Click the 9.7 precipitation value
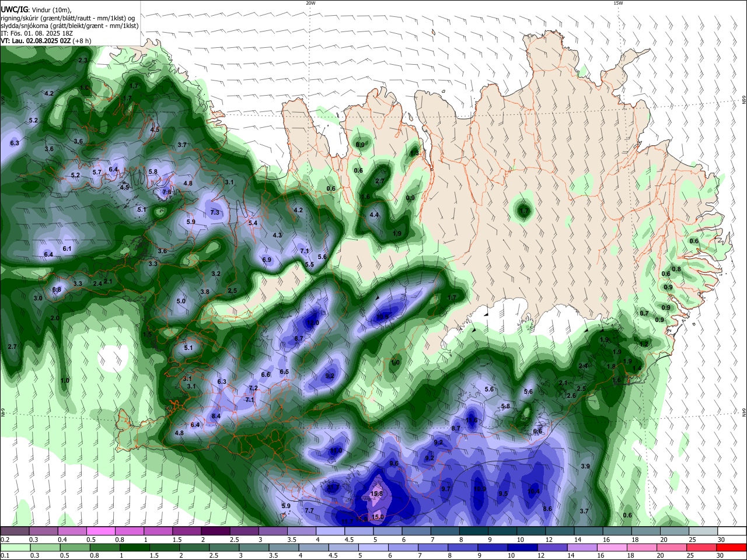This screenshot has height=560, width=747. [446, 489]
